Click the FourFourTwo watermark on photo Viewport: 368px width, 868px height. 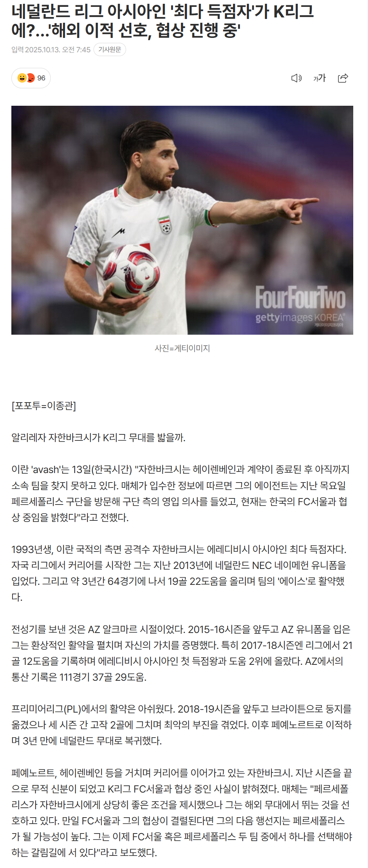pyautogui.click(x=300, y=298)
